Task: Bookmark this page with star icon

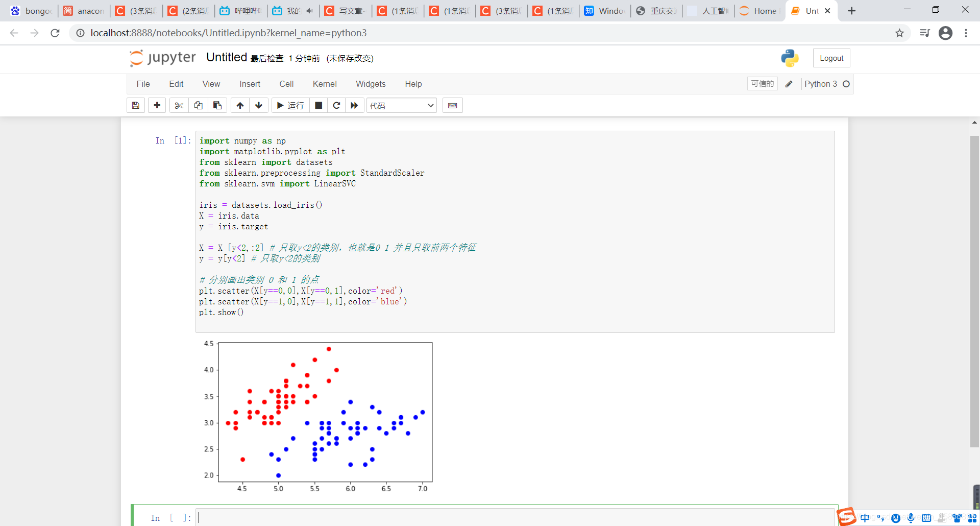Action: pyautogui.click(x=899, y=33)
